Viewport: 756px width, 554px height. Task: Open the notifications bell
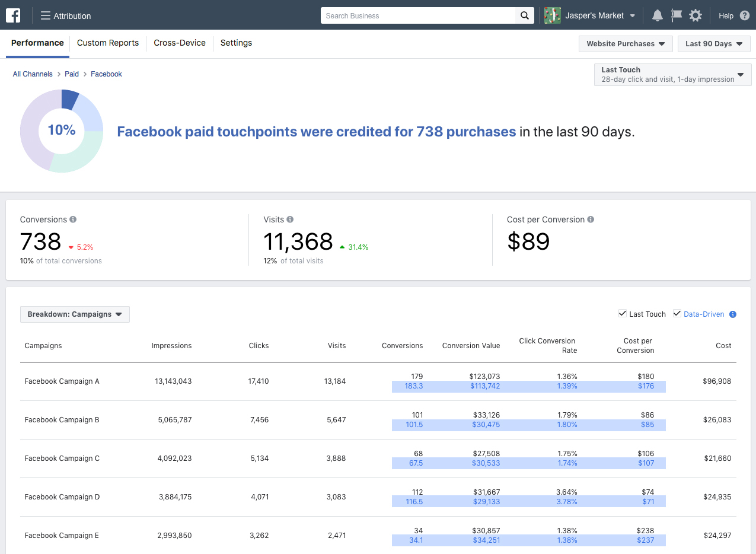(x=657, y=15)
